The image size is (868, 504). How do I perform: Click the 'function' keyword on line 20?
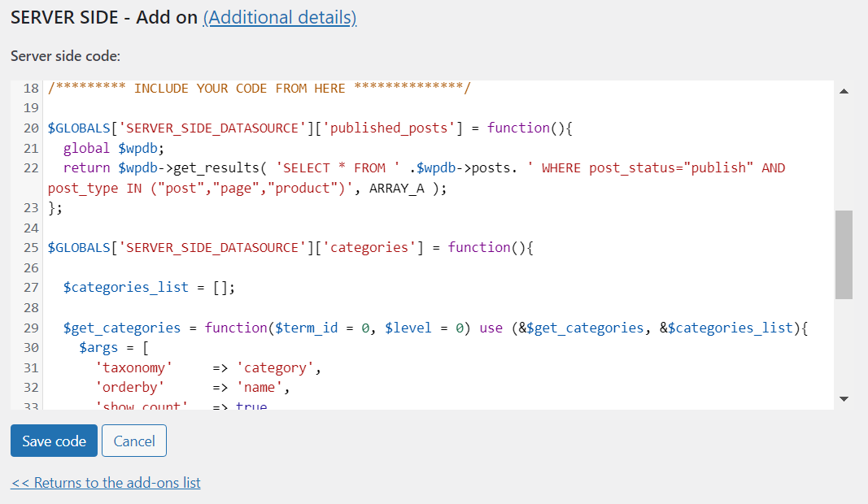(x=518, y=128)
